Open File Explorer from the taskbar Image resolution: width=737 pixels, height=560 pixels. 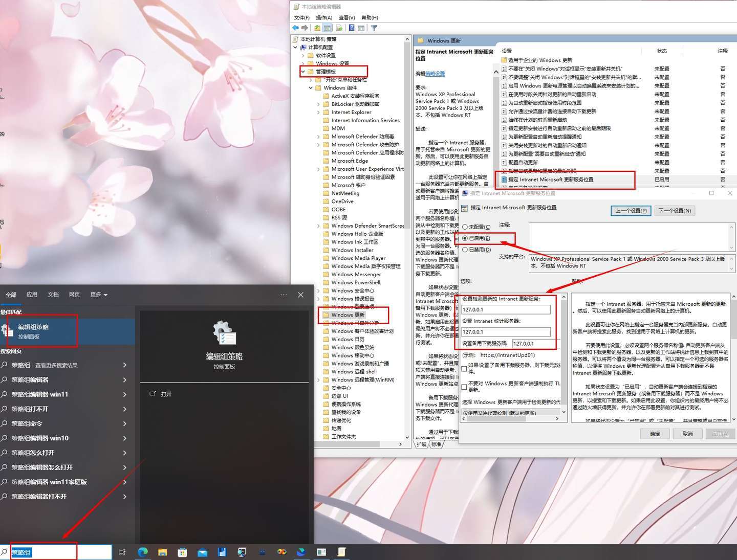162,552
